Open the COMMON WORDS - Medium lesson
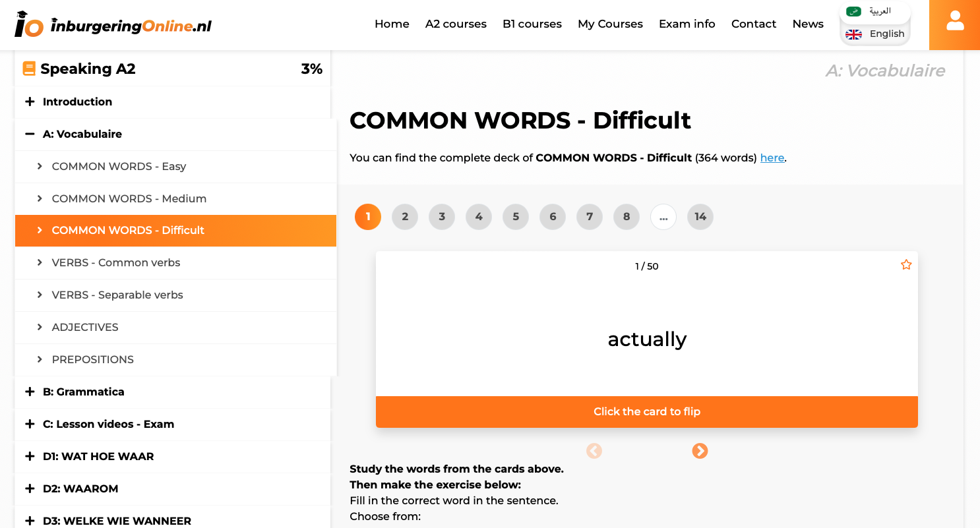This screenshot has width=980, height=528. (129, 198)
